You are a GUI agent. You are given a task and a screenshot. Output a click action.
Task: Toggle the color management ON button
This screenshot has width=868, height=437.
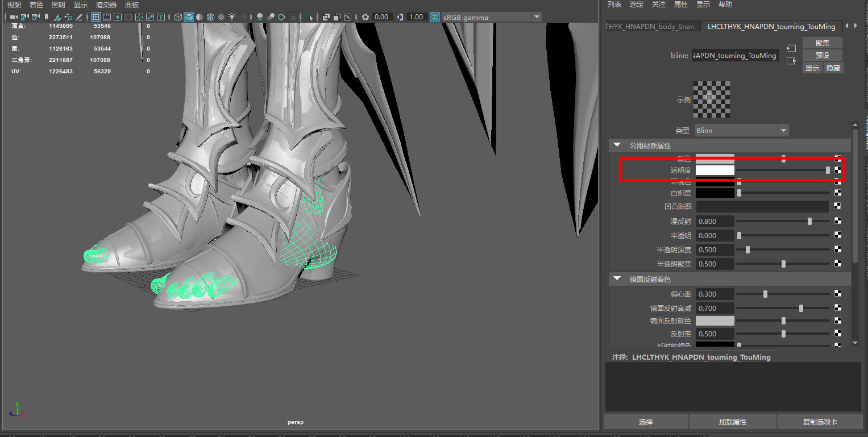point(434,17)
